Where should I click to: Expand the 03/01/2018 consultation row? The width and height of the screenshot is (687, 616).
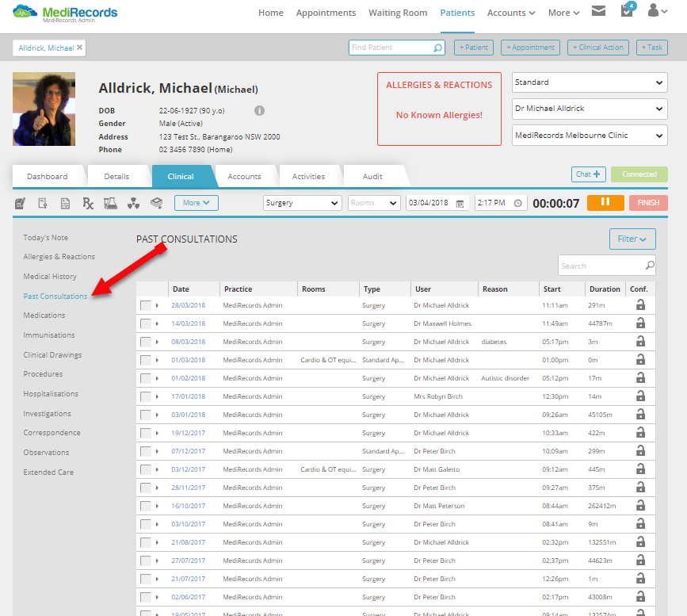157,415
